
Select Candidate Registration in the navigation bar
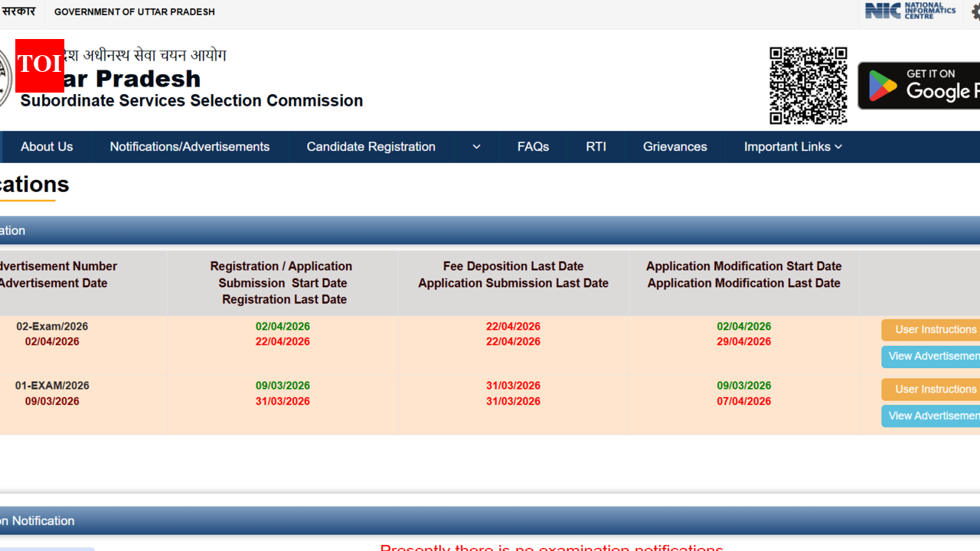click(371, 147)
